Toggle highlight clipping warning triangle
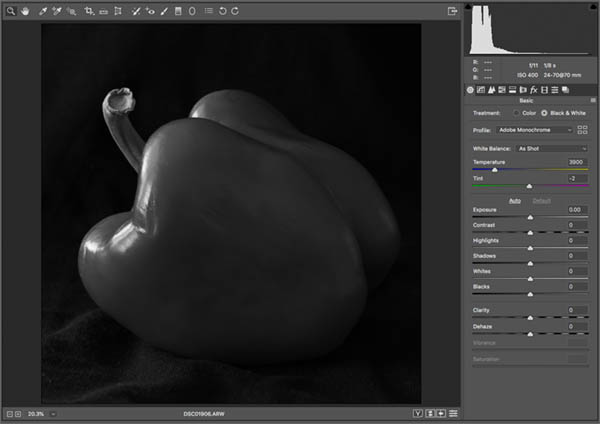The height and width of the screenshot is (424, 600). (592, 7)
